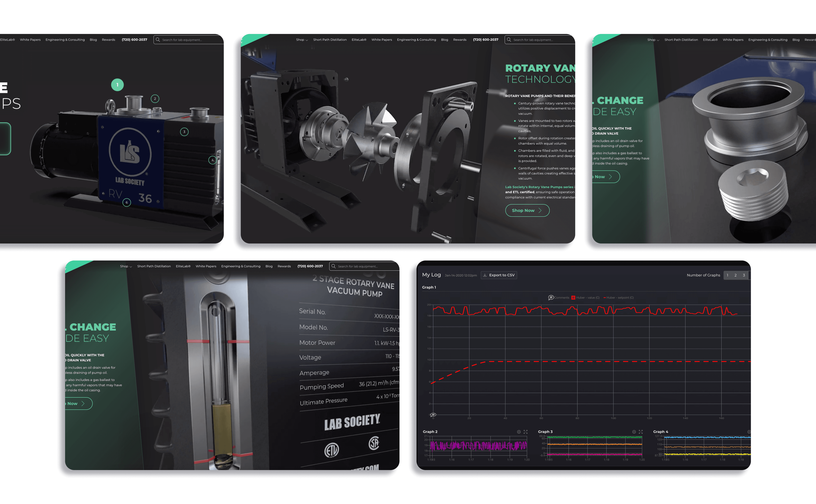
Task: Click hotspot marker 1 on the pump
Action: click(x=117, y=85)
